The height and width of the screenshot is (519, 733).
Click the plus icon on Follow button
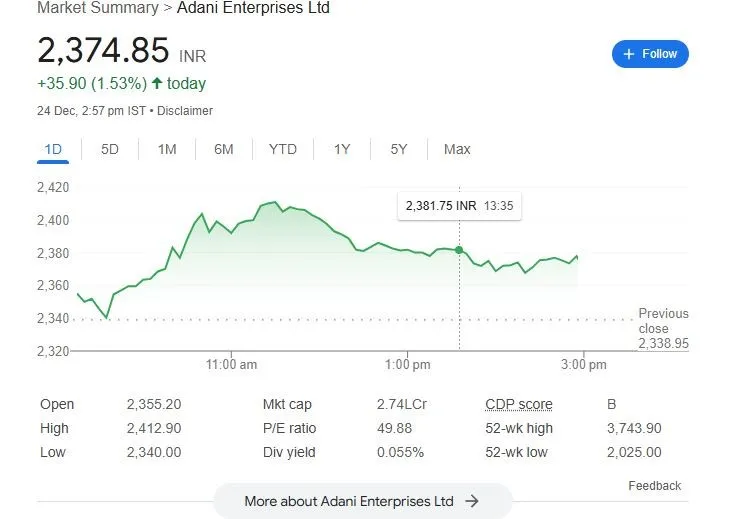pos(629,54)
